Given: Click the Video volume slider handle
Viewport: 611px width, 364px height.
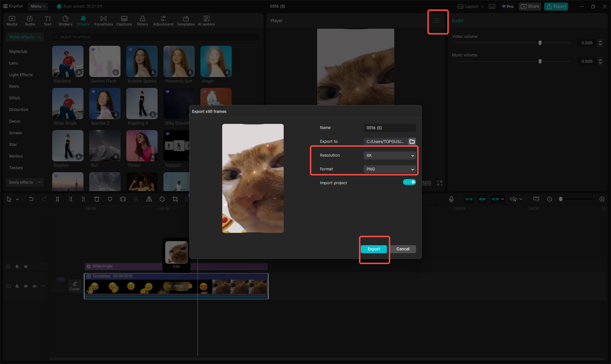Looking at the screenshot, I should pos(540,43).
